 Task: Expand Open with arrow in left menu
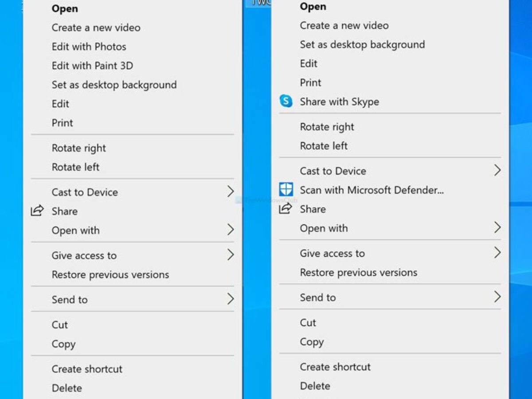click(231, 230)
